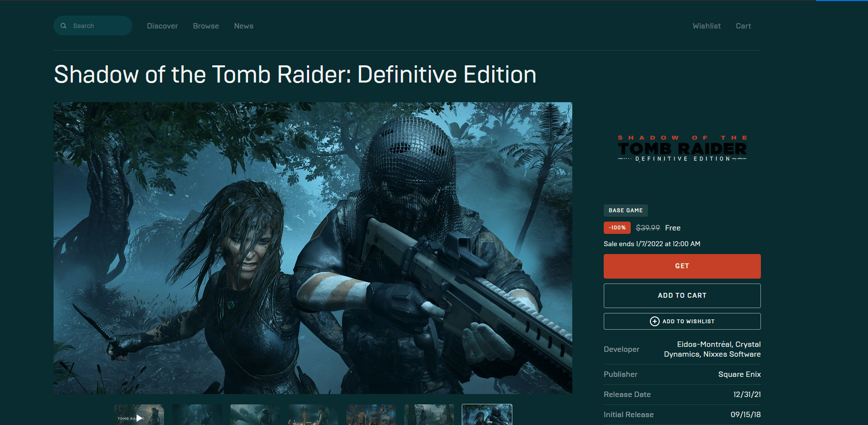Click the main Lara Croft screenshot

coord(312,248)
